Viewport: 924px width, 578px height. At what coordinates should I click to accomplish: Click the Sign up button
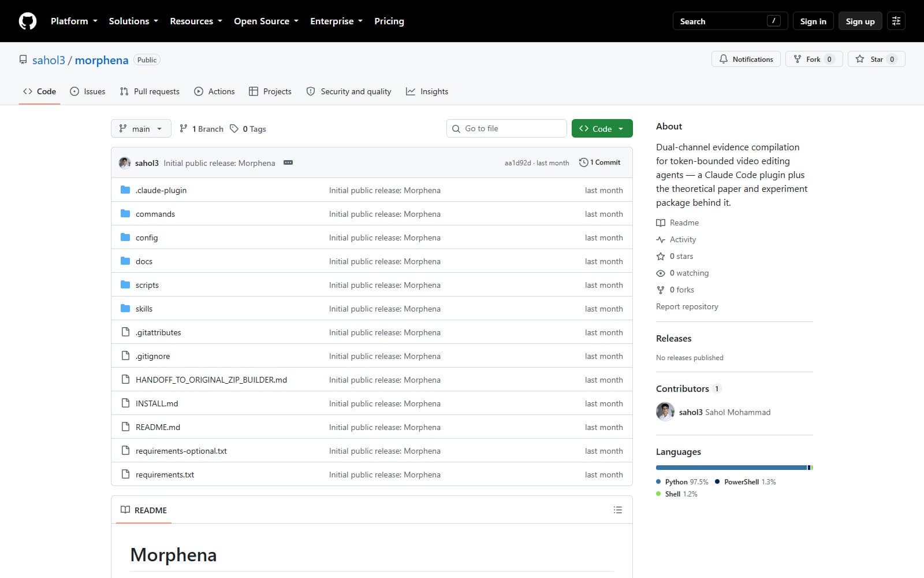pyautogui.click(x=860, y=21)
